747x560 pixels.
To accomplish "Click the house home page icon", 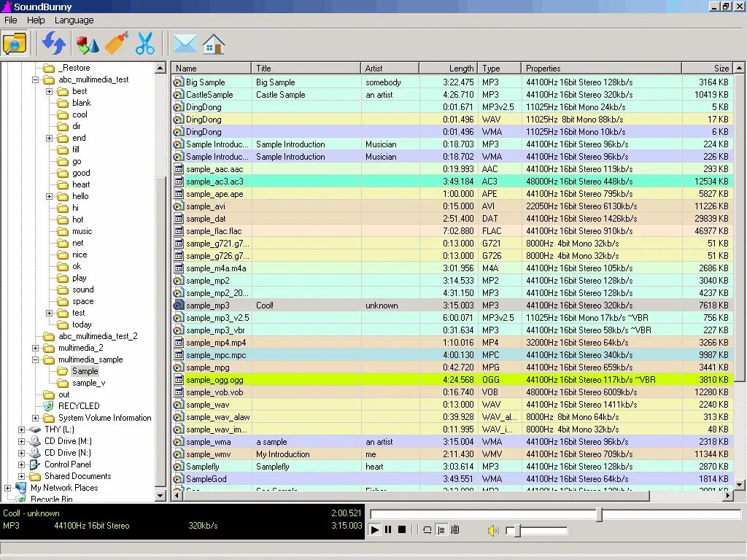I will pyautogui.click(x=214, y=44).
